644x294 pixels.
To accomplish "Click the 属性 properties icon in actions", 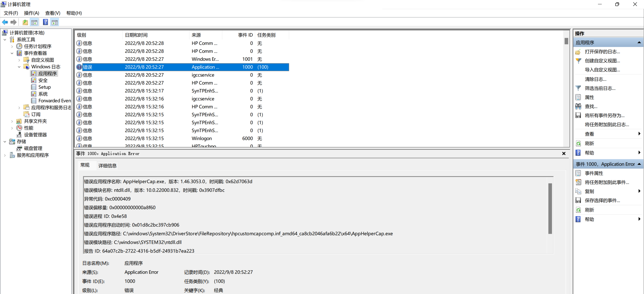I will click(578, 97).
